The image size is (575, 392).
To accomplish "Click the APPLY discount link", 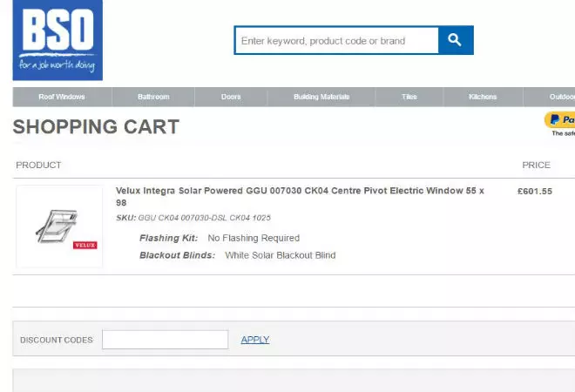I will 255,340.
